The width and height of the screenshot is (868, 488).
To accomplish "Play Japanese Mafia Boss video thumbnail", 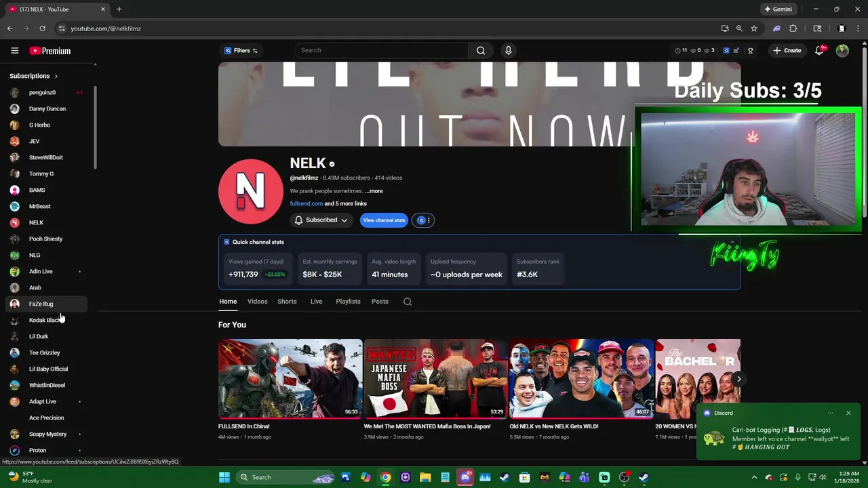I will coord(435,379).
